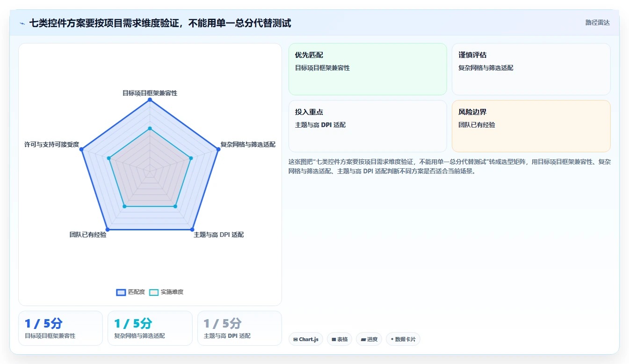This screenshot has width=629, height=364.
Task: Open the 优先匹配 green card
Action: 368,69
